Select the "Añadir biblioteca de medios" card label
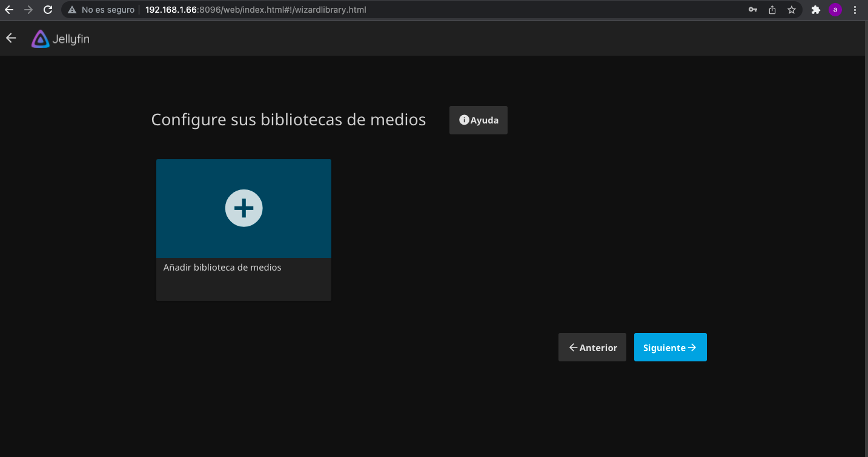Image resolution: width=868 pixels, height=457 pixels. (x=222, y=268)
